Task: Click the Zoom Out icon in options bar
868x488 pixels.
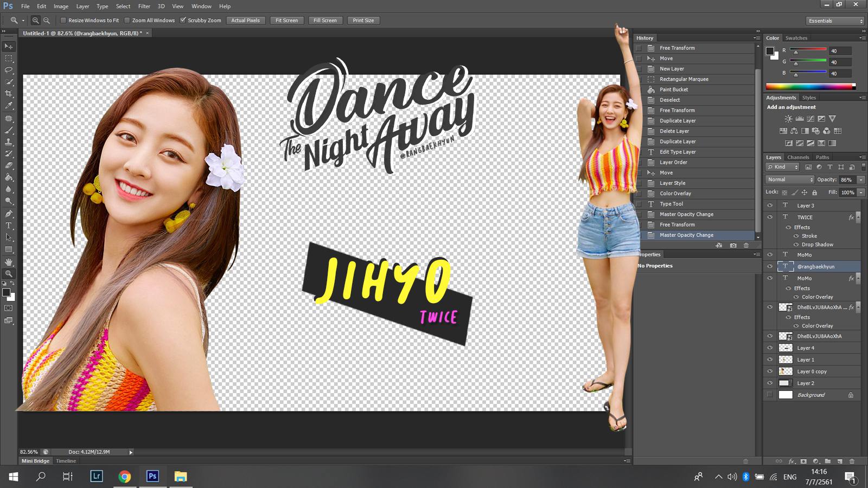Action: pyautogui.click(x=47, y=21)
